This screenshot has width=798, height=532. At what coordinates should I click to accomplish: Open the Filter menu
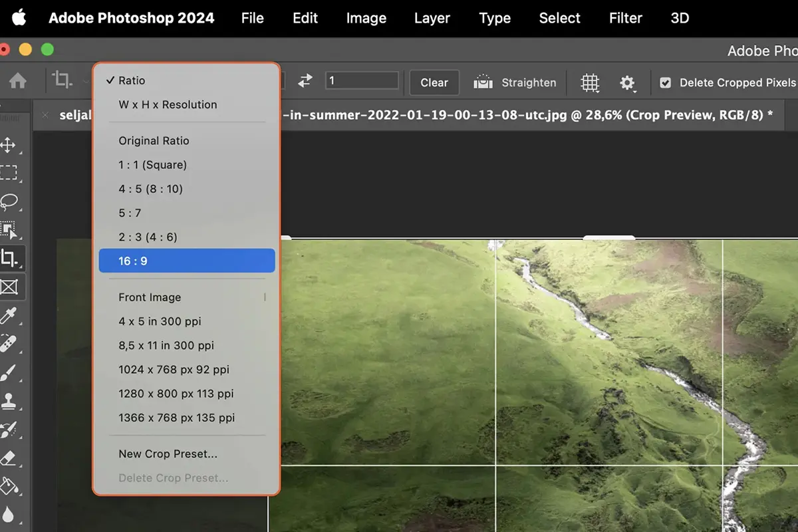pyautogui.click(x=625, y=18)
